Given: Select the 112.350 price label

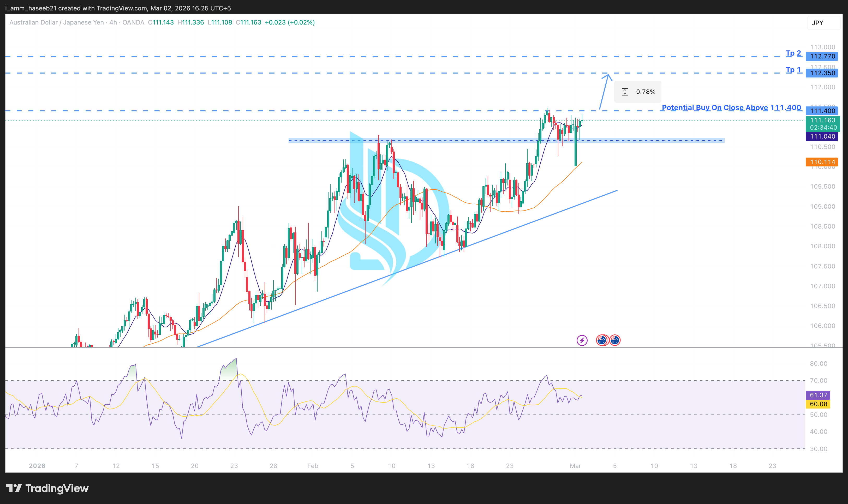Looking at the screenshot, I should (821, 73).
